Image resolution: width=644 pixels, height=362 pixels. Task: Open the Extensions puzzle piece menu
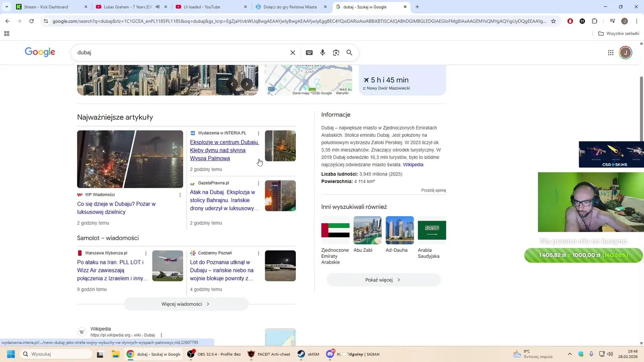[x=595, y=21]
